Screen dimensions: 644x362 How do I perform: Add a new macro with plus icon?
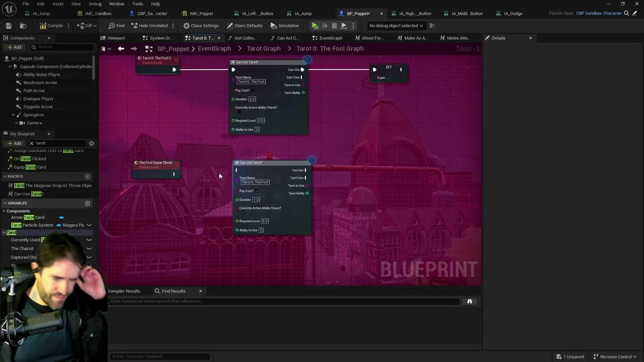(x=87, y=176)
